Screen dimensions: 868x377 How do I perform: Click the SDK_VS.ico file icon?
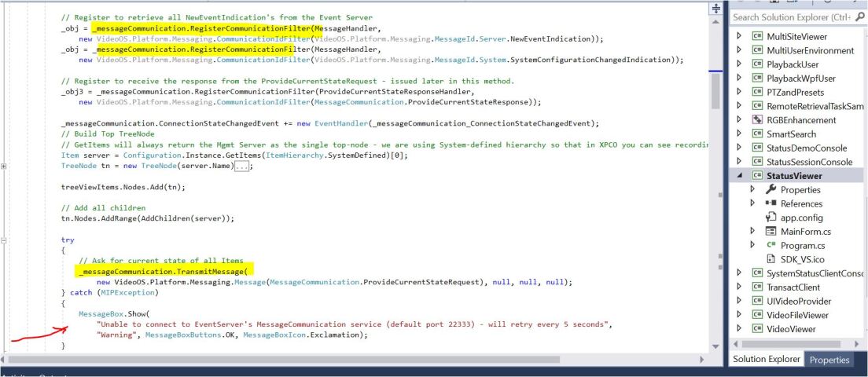point(771,258)
